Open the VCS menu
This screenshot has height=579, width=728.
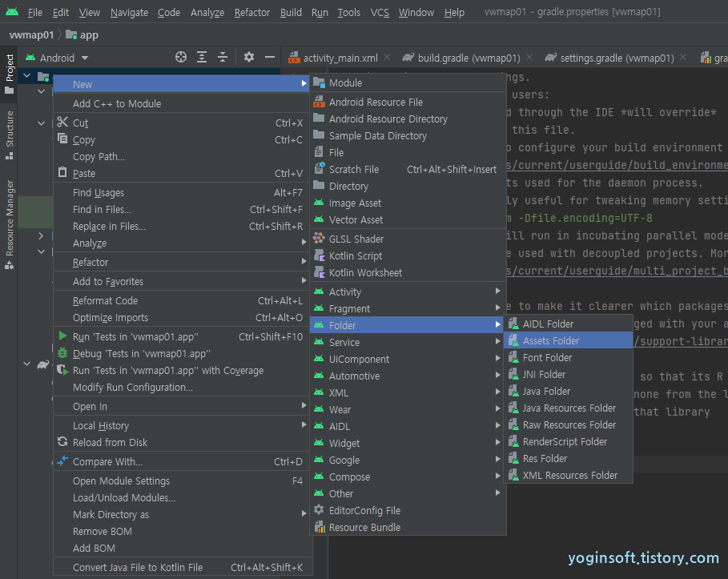point(380,13)
